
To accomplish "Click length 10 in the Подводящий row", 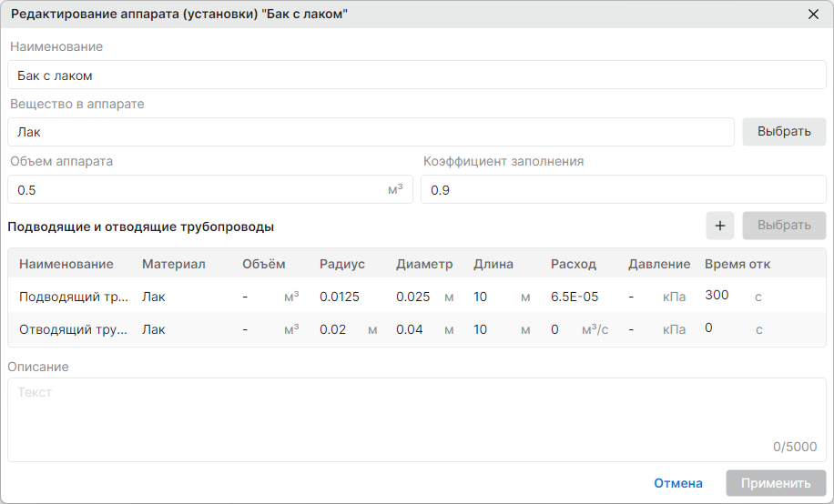I will (x=481, y=297).
